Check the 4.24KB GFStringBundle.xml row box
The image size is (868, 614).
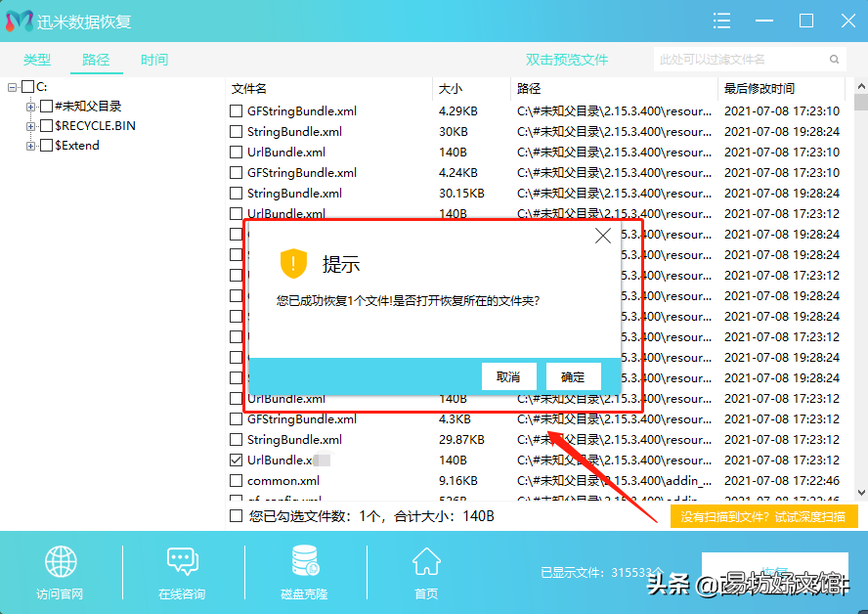pyautogui.click(x=236, y=173)
